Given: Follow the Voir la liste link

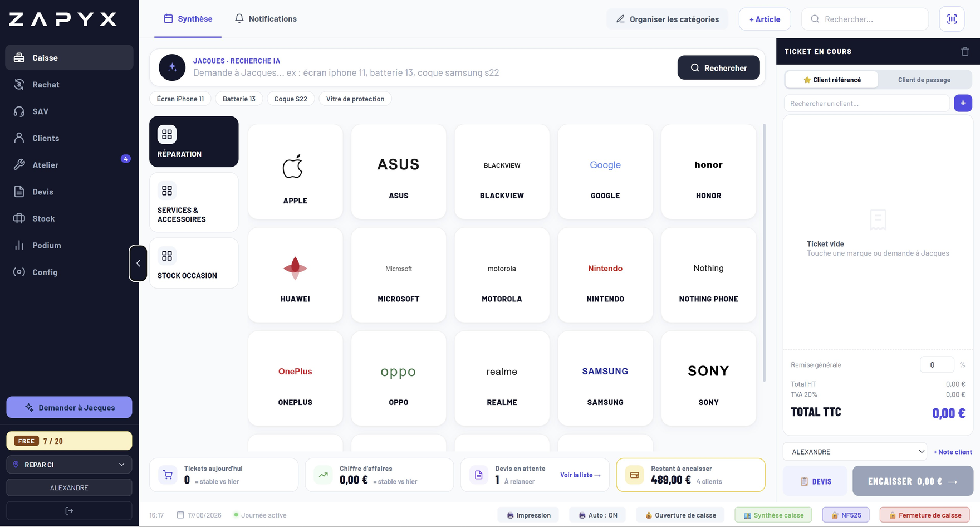Looking at the screenshot, I should click(x=580, y=475).
